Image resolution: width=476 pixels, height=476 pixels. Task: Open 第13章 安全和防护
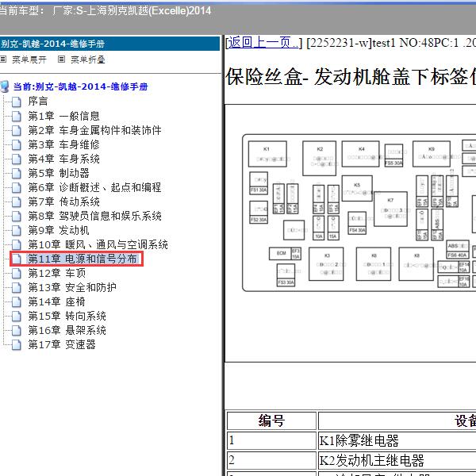point(72,287)
